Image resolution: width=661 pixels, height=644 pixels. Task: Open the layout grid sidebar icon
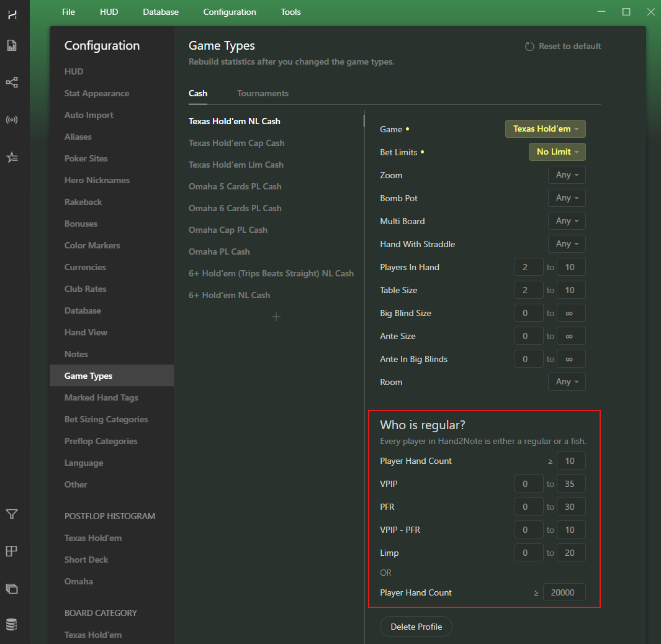(12, 551)
